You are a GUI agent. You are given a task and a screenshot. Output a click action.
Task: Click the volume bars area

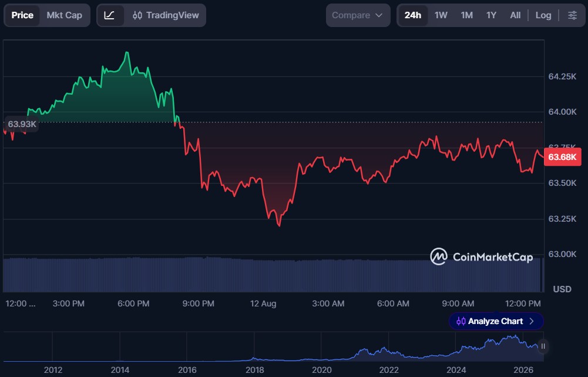(273, 275)
